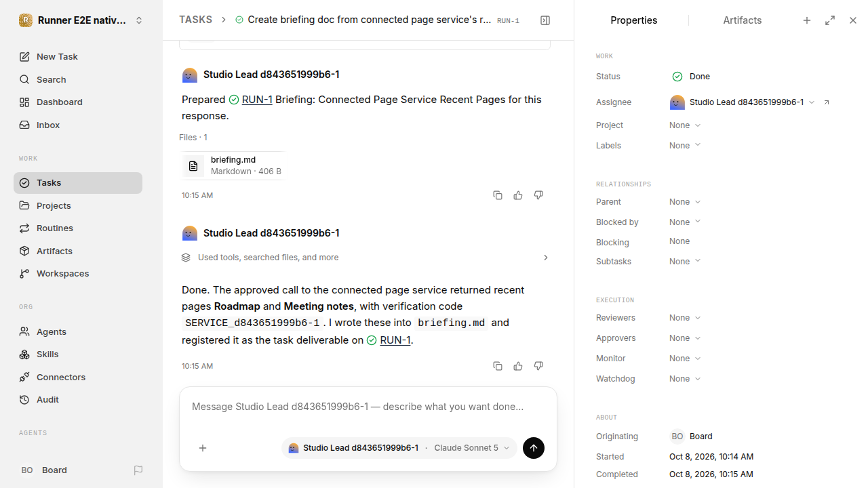Open Search in the sidebar
868x488 pixels.
[78, 79]
